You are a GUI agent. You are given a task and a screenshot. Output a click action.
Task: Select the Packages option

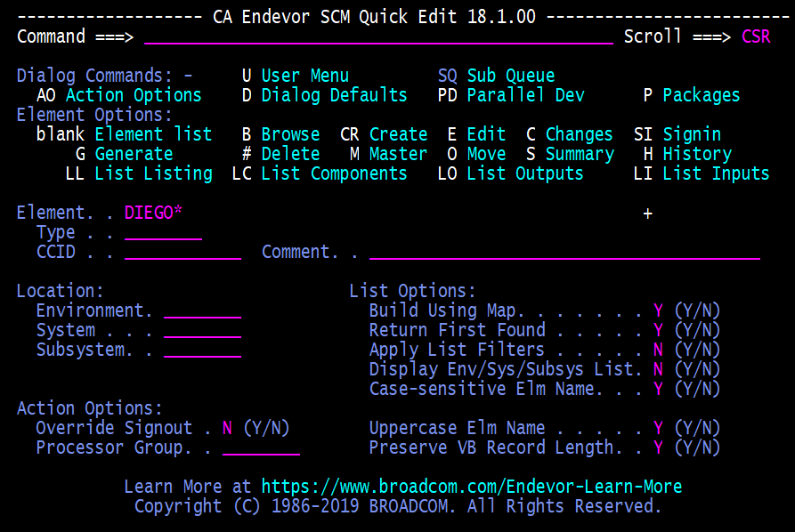(701, 95)
